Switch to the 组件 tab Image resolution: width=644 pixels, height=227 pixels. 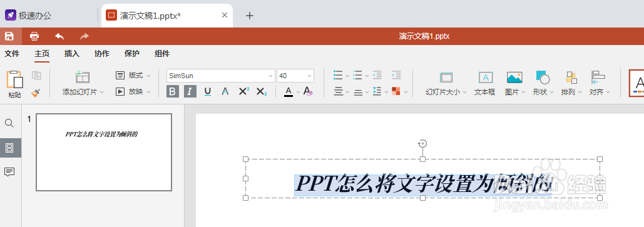(162, 54)
